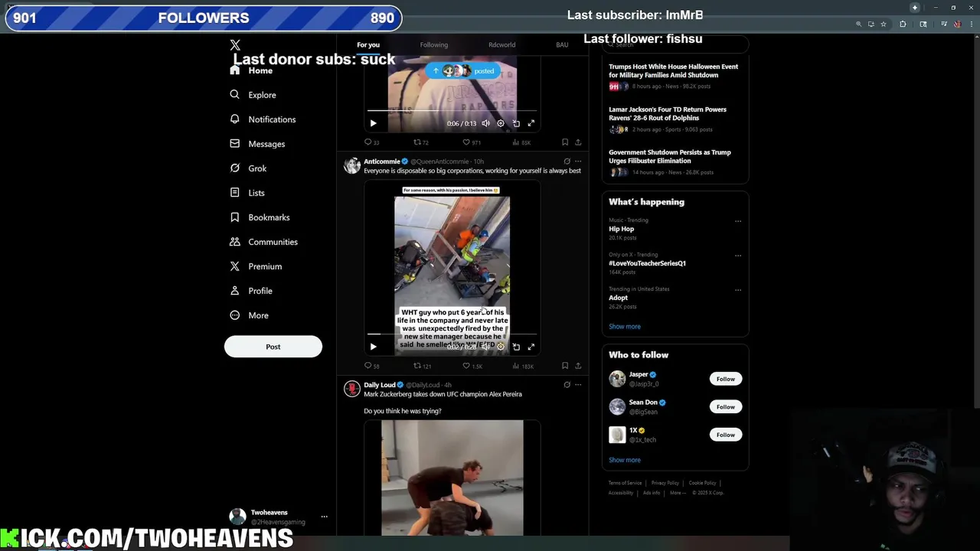Bookmark the top video post
This screenshot has width=980, height=551.
565,142
